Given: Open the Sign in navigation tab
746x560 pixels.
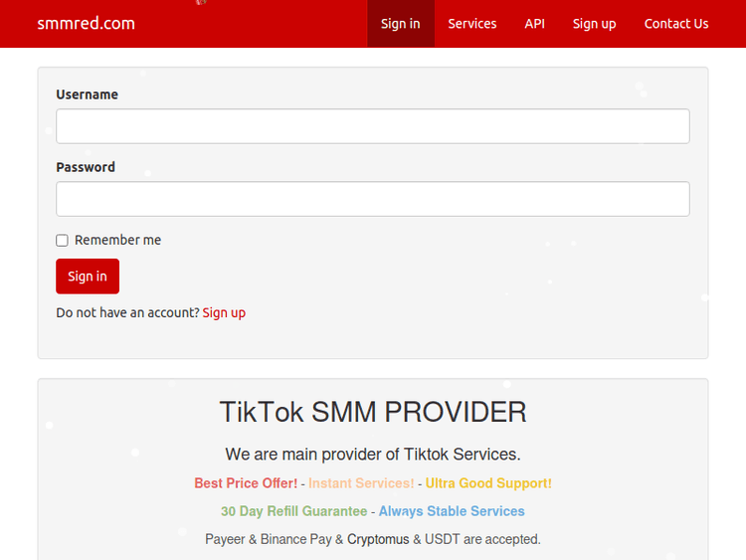Looking at the screenshot, I should pyautogui.click(x=400, y=24).
